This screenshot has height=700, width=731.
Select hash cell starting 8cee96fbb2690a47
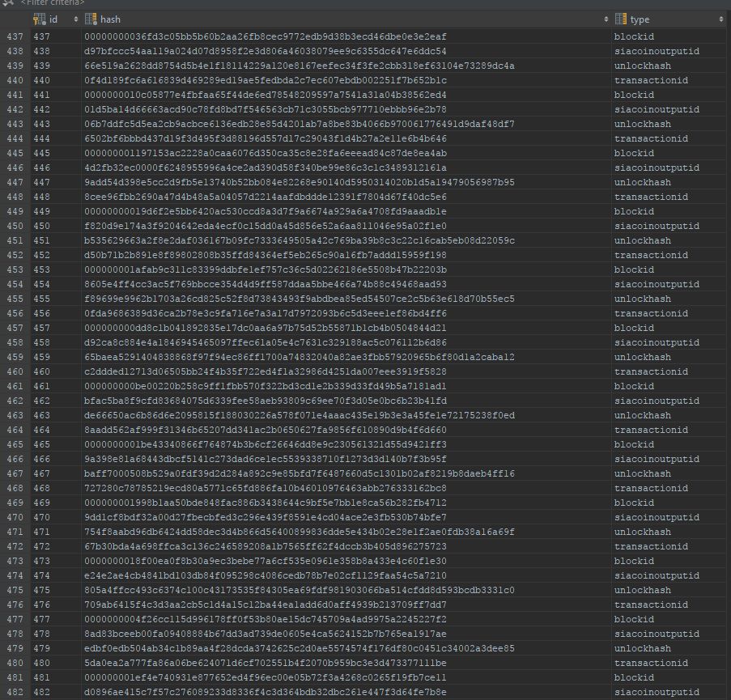click(x=346, y=197)
